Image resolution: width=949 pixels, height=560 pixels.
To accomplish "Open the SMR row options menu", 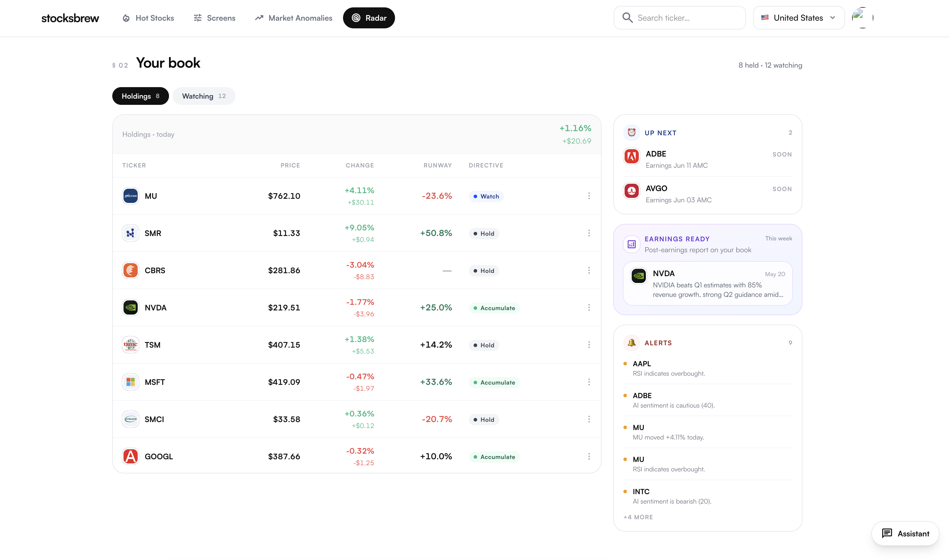I will (589, 233).
